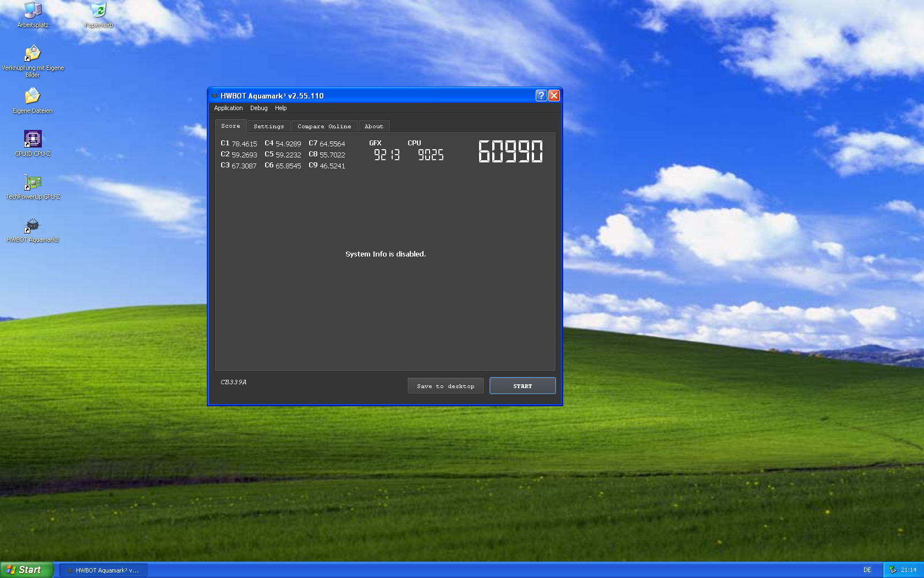Open the Help menu
This screenshot has width=924, height=578.
281,108
